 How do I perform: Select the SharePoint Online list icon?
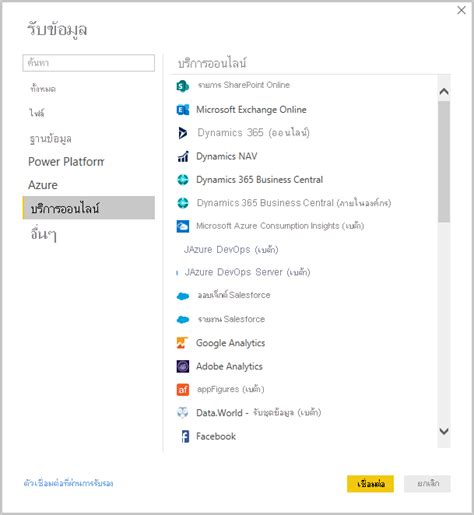pos(183,86)
